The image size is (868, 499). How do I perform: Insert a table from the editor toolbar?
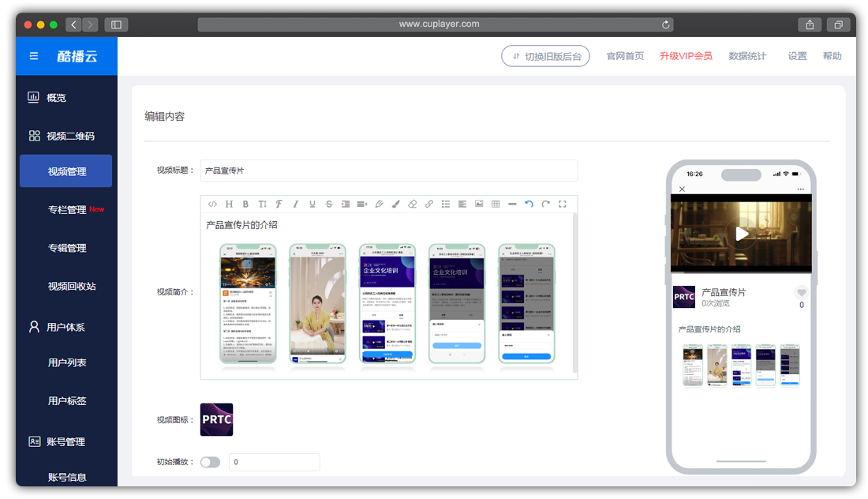pos(496,204)
